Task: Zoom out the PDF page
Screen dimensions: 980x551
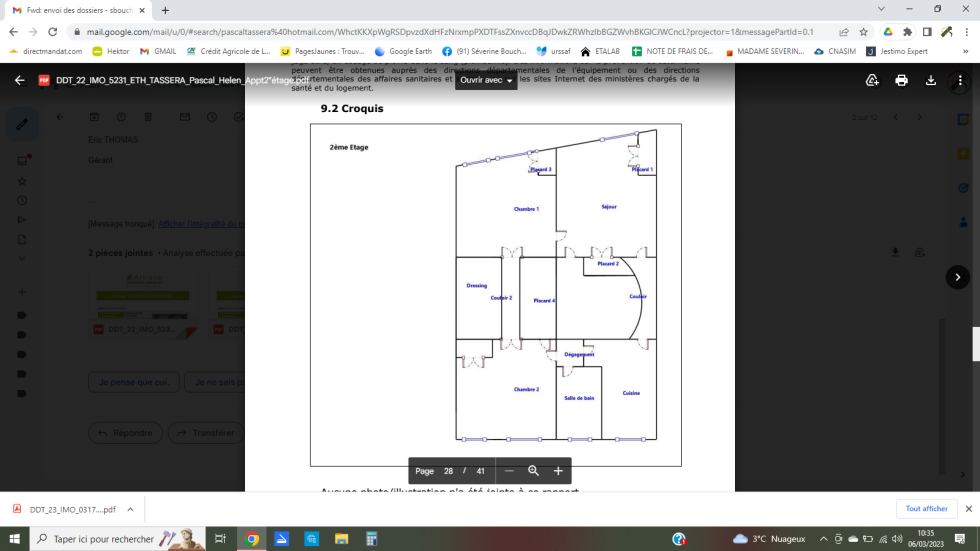Action: (509, 471)
